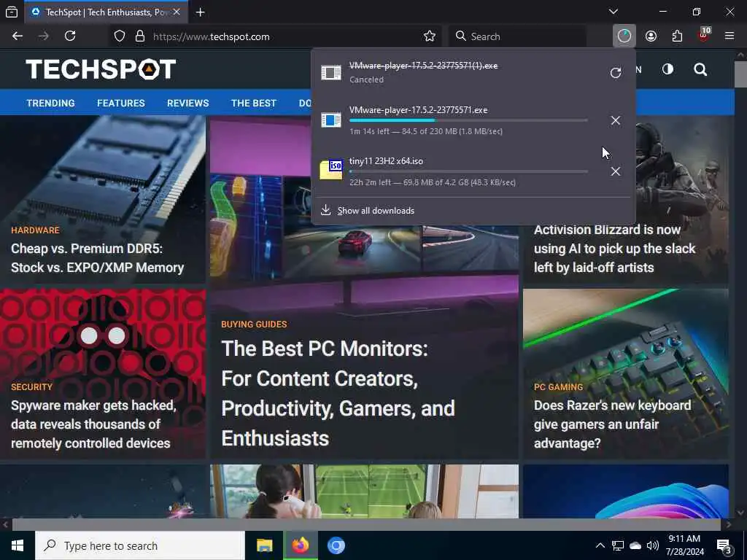Image resolution: width=747 pixels, height=560 pixels.
Task: Click the tiny11 iso download progress bar
Action: point(468,171)
